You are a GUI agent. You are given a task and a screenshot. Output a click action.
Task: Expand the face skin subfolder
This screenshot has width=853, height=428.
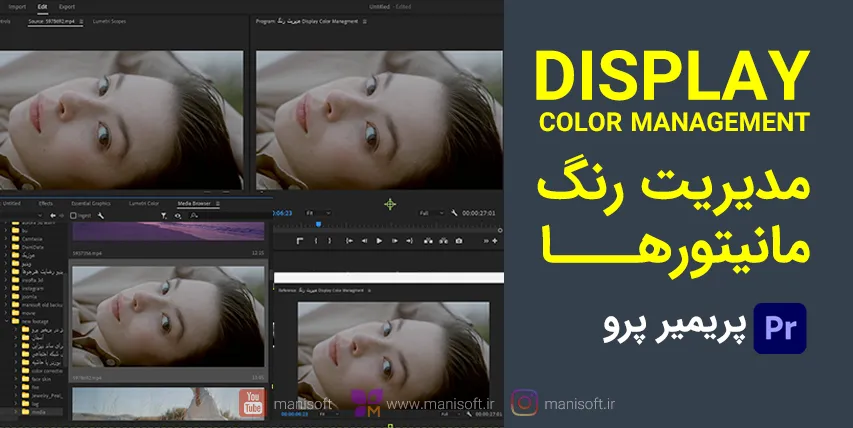[x=16, y=379]
